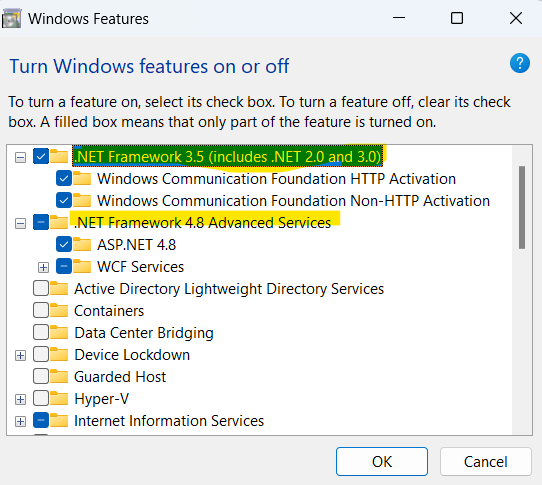This screenshot has width=542, height=485.
Task: Select the Device Lockdown label
Action: click(x=132, y=355)
